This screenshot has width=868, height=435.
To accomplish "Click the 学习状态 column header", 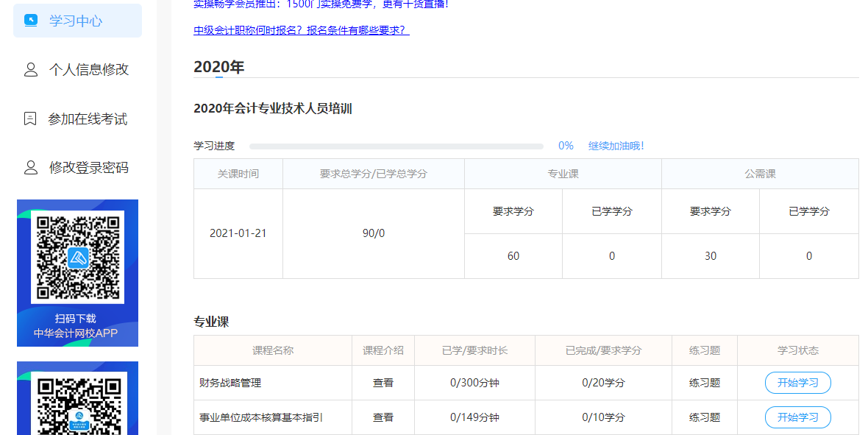I will 797,351.
